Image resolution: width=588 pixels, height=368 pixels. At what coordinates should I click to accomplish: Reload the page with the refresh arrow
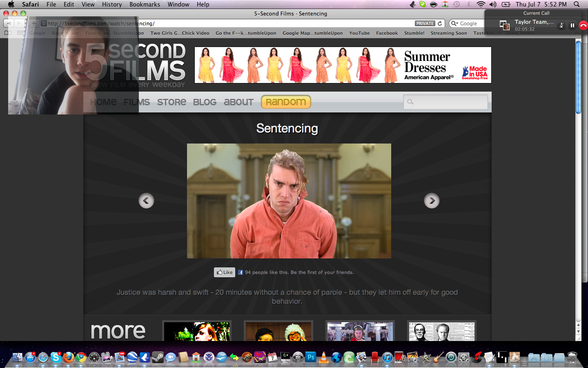440,23
